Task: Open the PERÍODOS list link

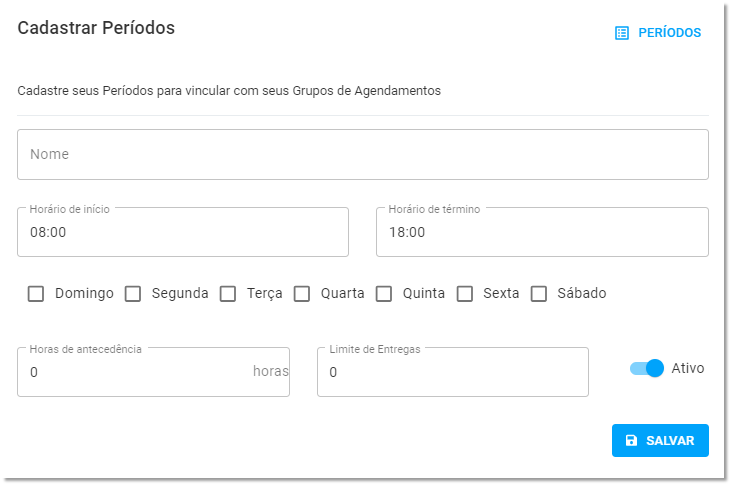Action: 658,33
